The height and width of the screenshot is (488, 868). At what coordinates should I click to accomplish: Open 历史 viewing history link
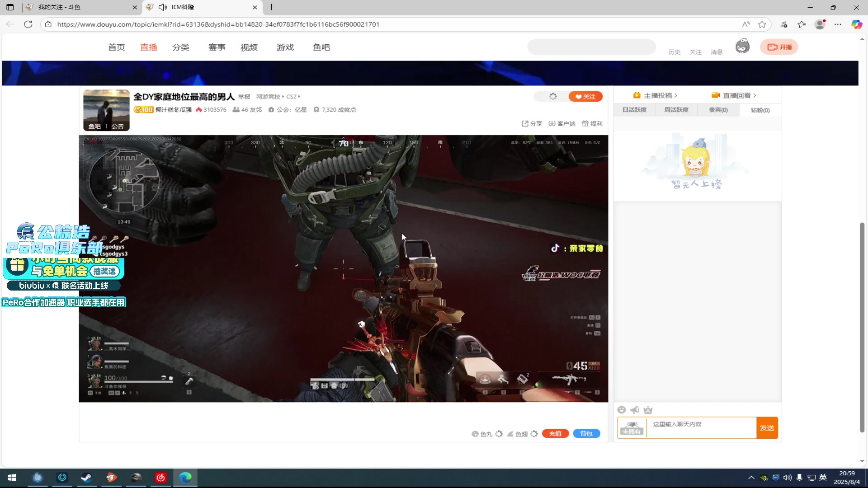pyautogui.click(x=675, y=52)
